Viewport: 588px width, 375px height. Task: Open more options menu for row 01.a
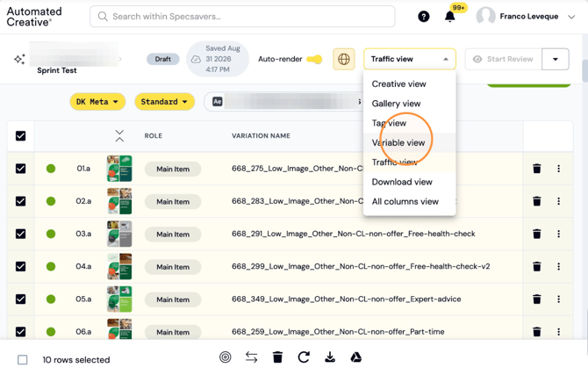click(x=558, y=169)
